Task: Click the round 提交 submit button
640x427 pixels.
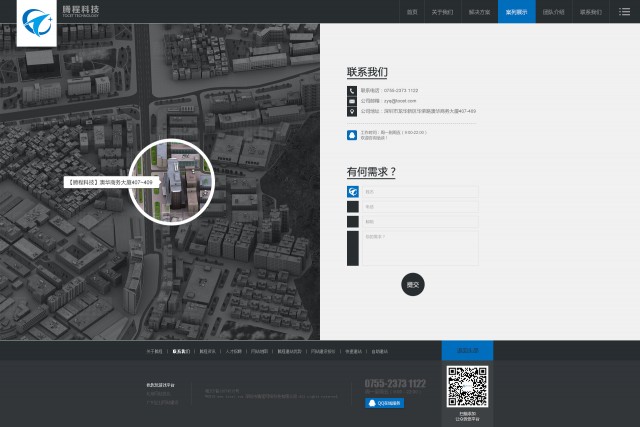Action: point(413,285)
